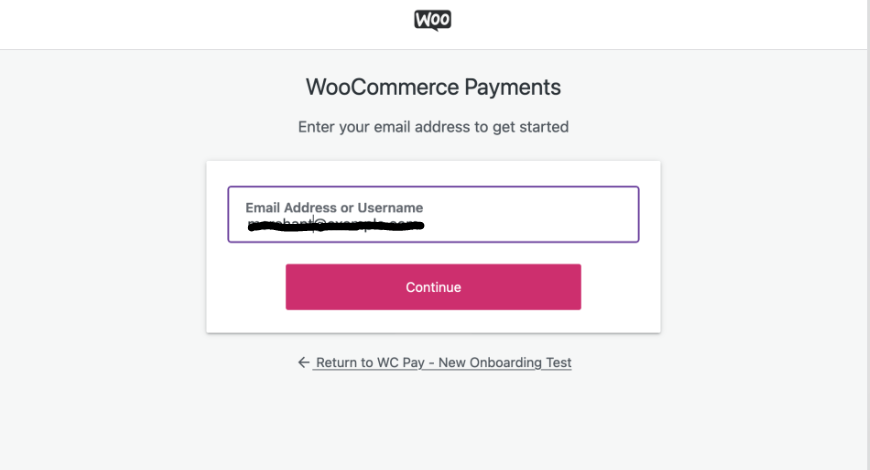Click 'New Onboarding Test' in the return link
This screenshot has width=870, height=470.
pyautogui.click(x=505, y=363)
